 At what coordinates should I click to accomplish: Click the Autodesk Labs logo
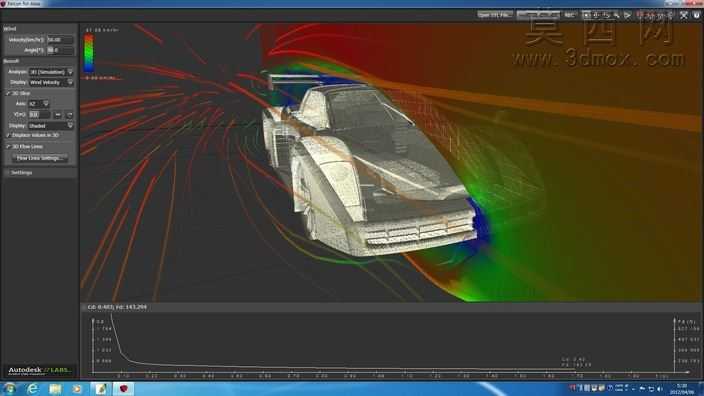(x=40, y=371)
